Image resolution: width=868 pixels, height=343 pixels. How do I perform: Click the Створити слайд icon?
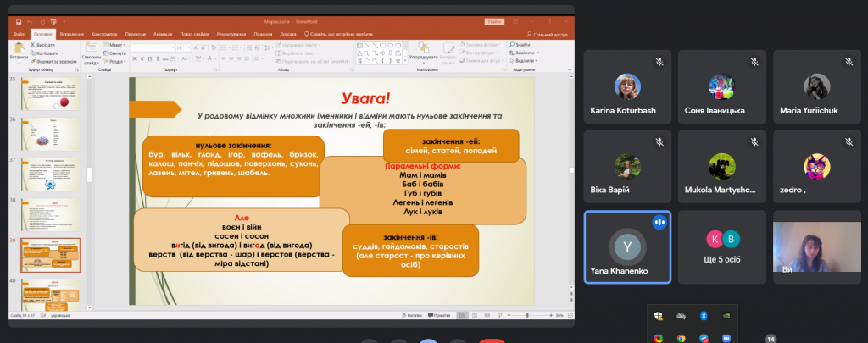coord(91,53)
